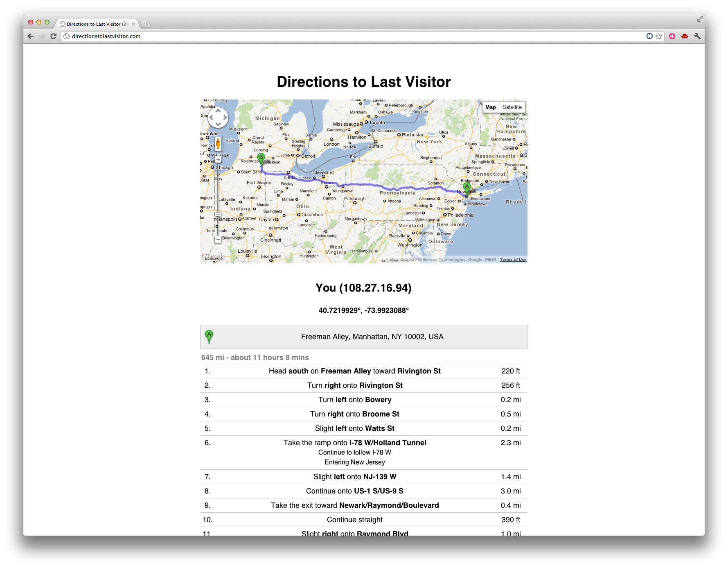Zoom out the map with the bottom minus button
Screen dimensions: 728x568
point(218,240)
